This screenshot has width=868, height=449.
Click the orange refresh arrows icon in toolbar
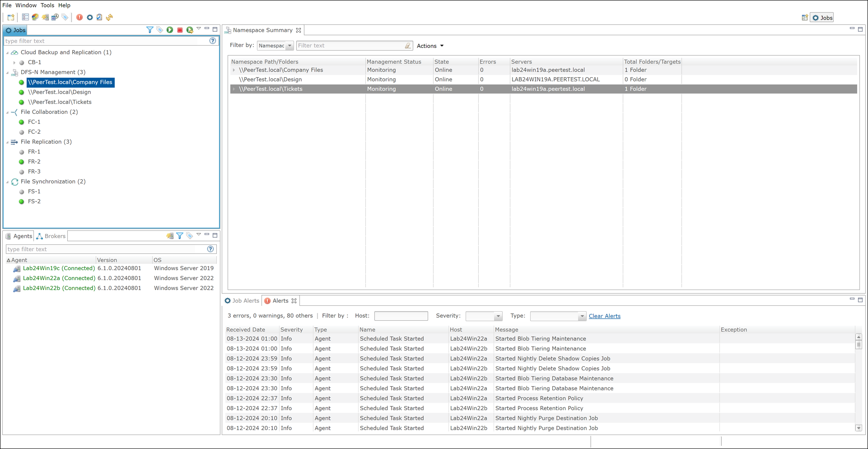109,17
